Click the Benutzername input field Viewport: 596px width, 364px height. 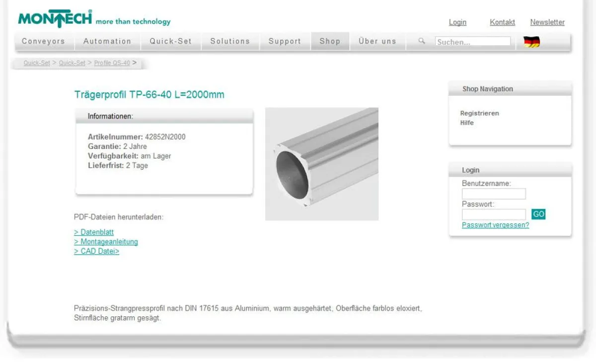(494, 194)
